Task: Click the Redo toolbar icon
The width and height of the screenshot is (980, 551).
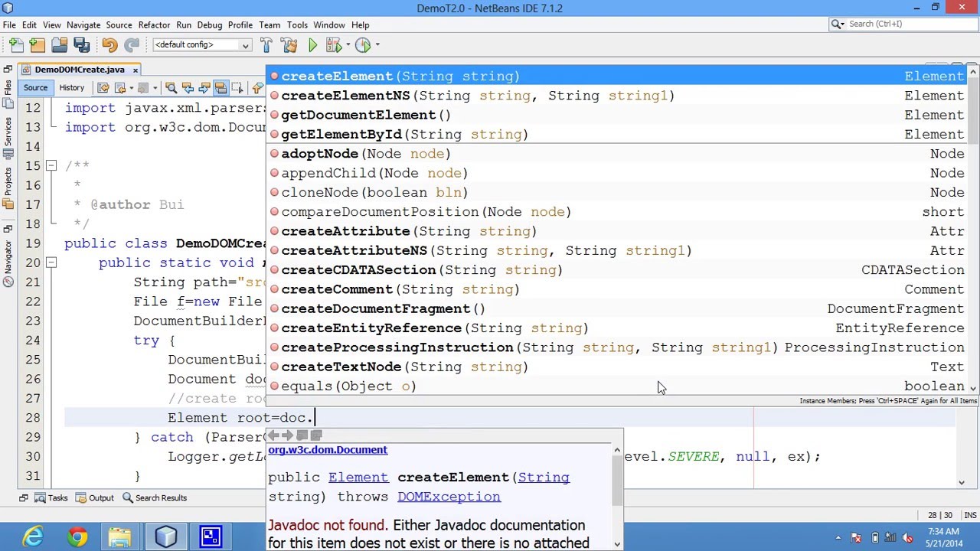Action: pyautogui.click(x=132, y=45)
